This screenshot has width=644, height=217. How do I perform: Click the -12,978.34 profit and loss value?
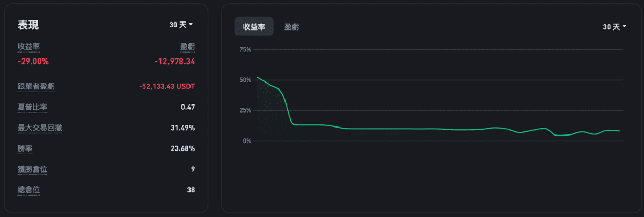tap(174, 62)
